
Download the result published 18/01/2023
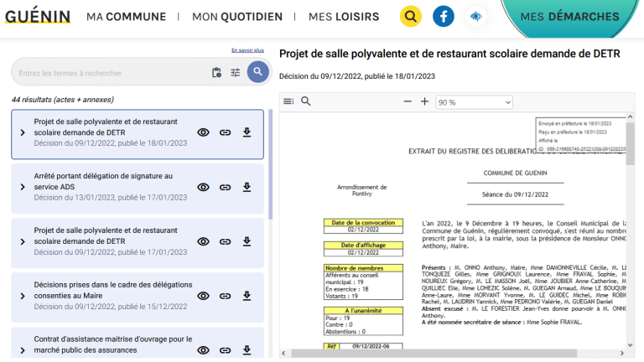click(247, 132)
